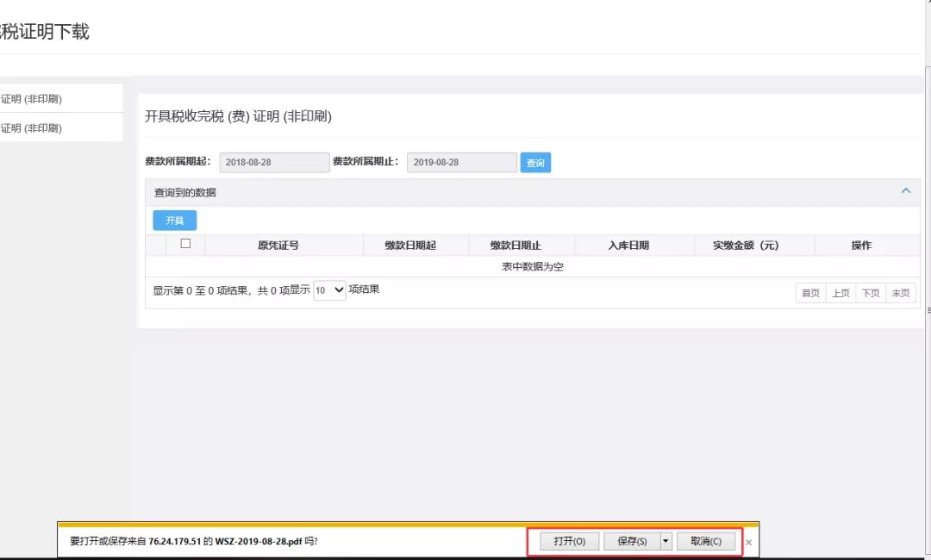Dismiss the download bar with the X

[x=748, y=542]
